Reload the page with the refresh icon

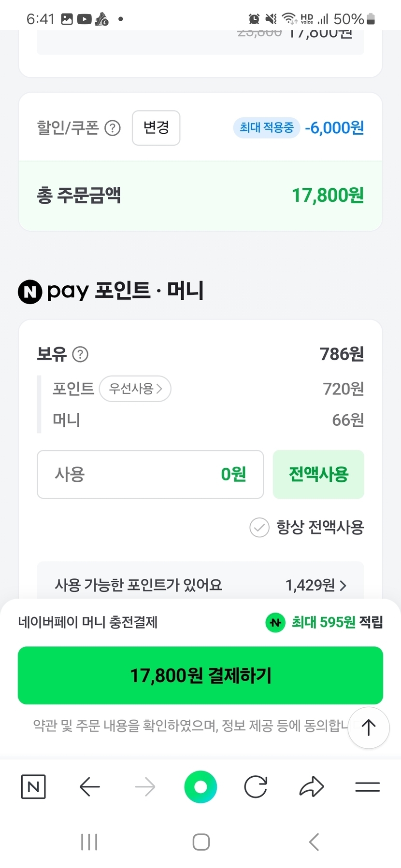click(x=256, y=787)
